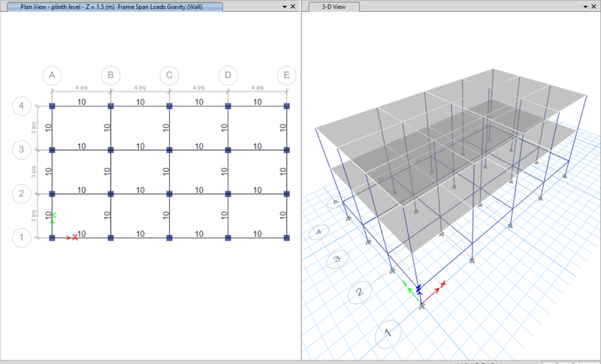This screenshot has width=601, height=364.
Task: Click the 3 (m) dimension between grids 4 and 3
Action: [x=34, y=128]
